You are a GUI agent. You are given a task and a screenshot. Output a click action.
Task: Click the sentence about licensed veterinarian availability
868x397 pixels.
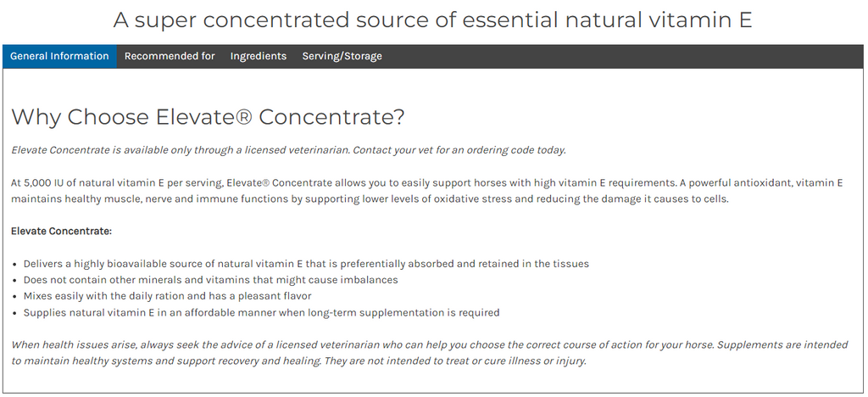click(181, 150)
